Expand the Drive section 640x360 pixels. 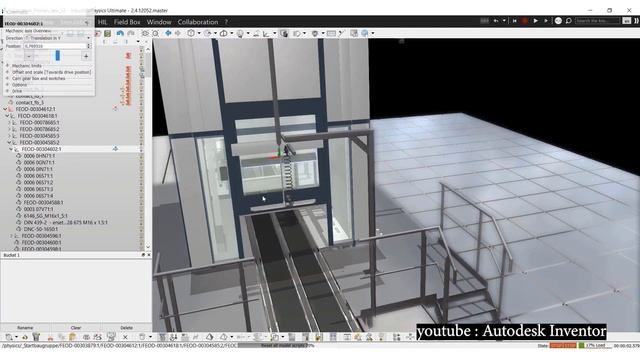point(7,91)
